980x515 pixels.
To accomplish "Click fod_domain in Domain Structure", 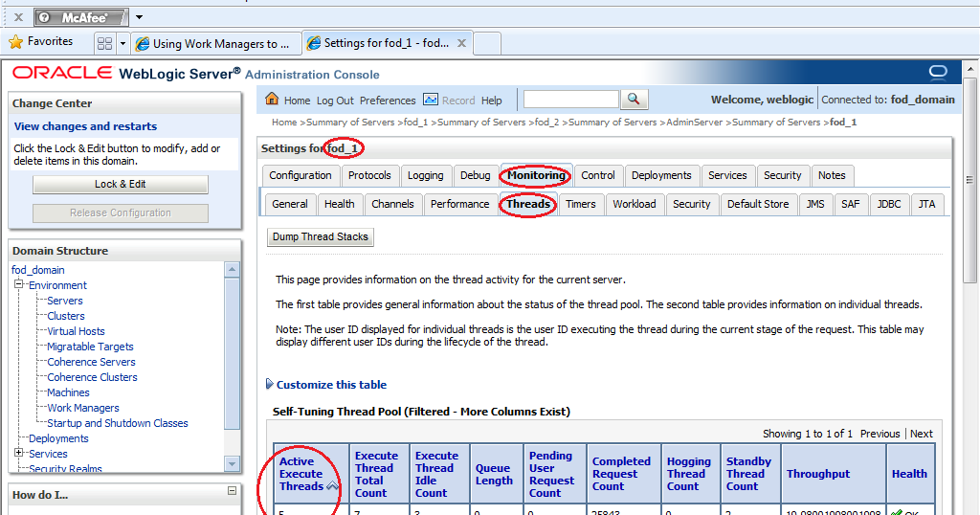I will tap(38, 270).
